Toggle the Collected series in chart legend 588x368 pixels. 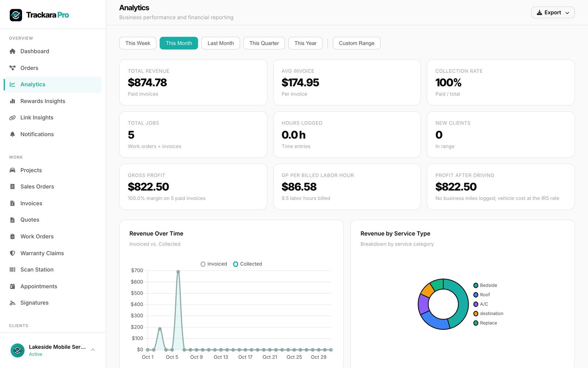coord(248,264)
